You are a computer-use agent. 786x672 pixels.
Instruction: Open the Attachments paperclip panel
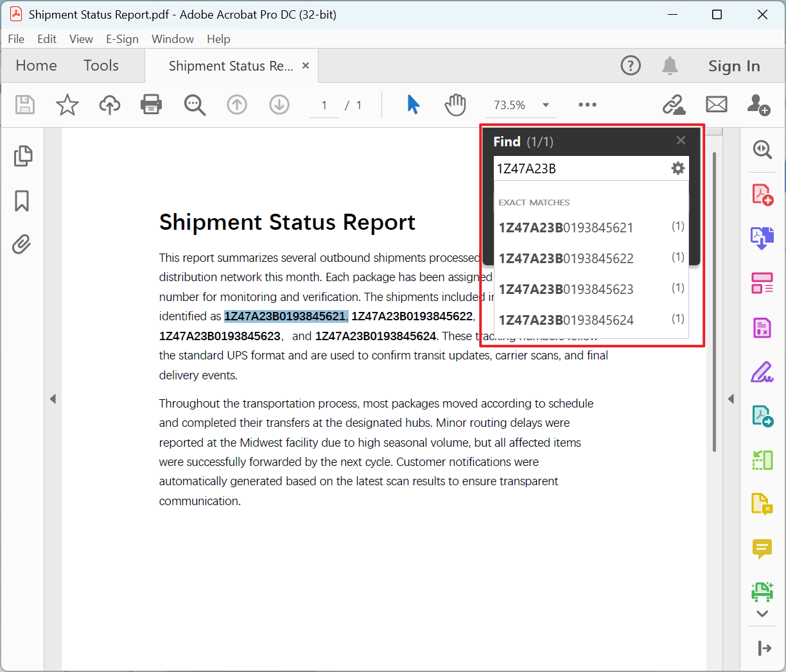(22, 245)
